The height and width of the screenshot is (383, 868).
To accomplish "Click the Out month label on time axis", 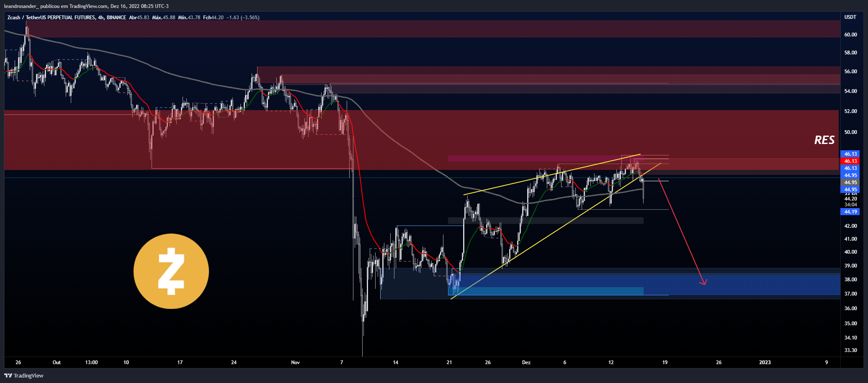I will [57, 362].
